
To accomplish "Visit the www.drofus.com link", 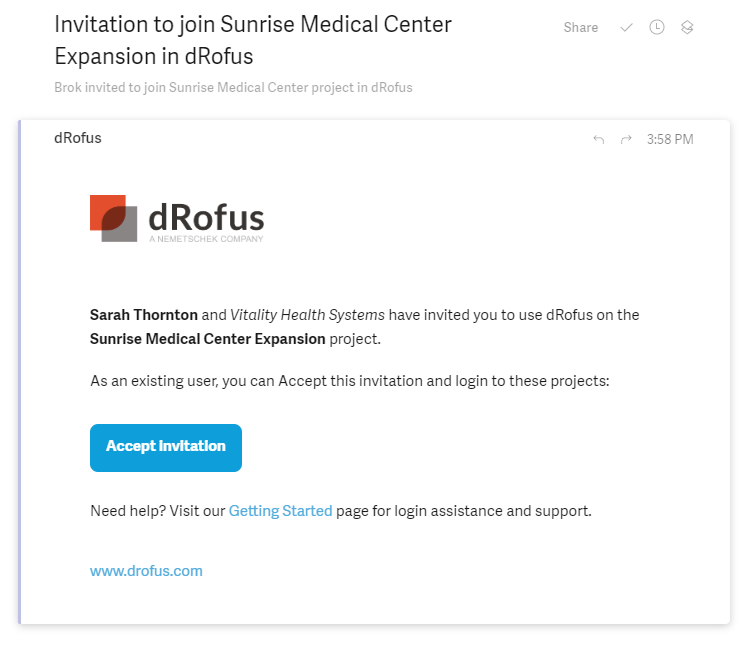I will coord(146,571).
